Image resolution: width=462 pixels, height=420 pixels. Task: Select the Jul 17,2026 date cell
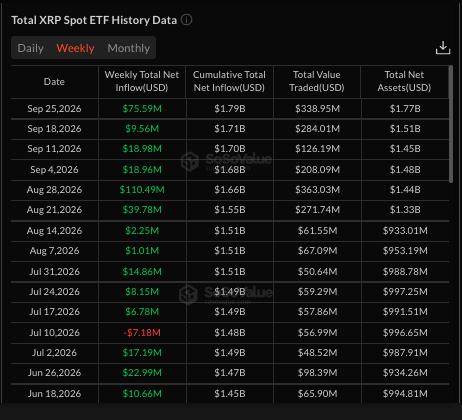point(54,312)
